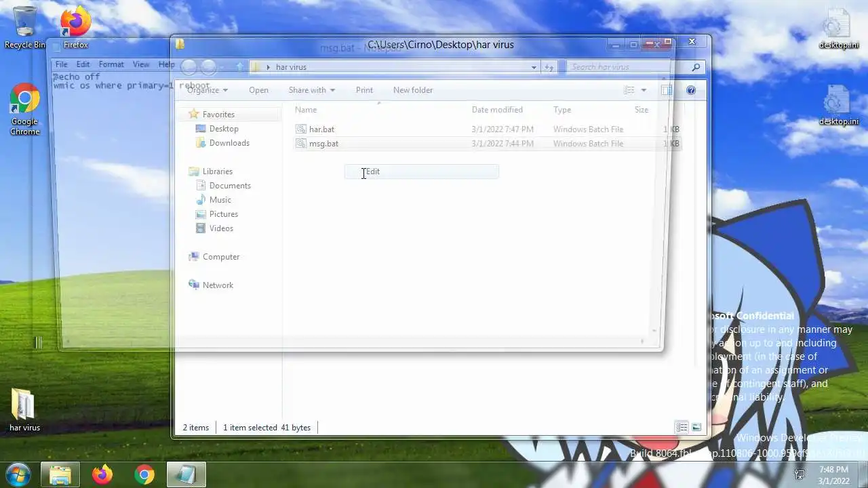Click the address bar refresh button
868x488 pixels.
click(x=550, y=67)
